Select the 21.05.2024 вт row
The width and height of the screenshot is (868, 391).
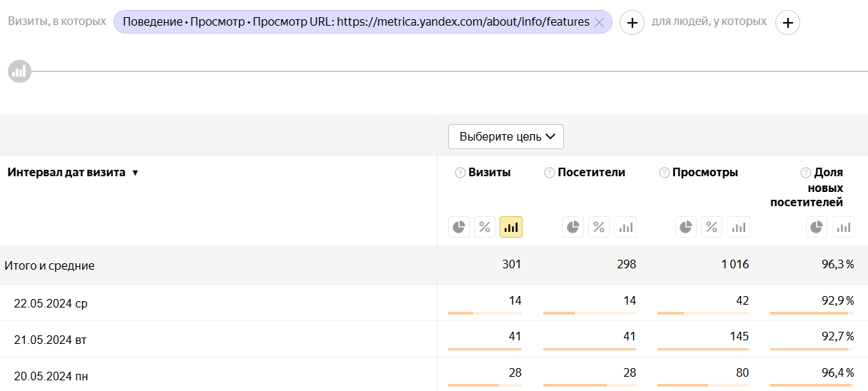coord(50,340)
